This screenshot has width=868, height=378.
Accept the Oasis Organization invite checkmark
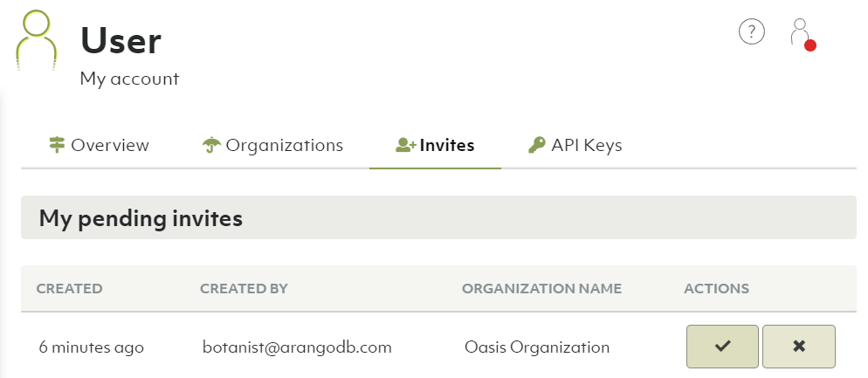pos(722,347)
